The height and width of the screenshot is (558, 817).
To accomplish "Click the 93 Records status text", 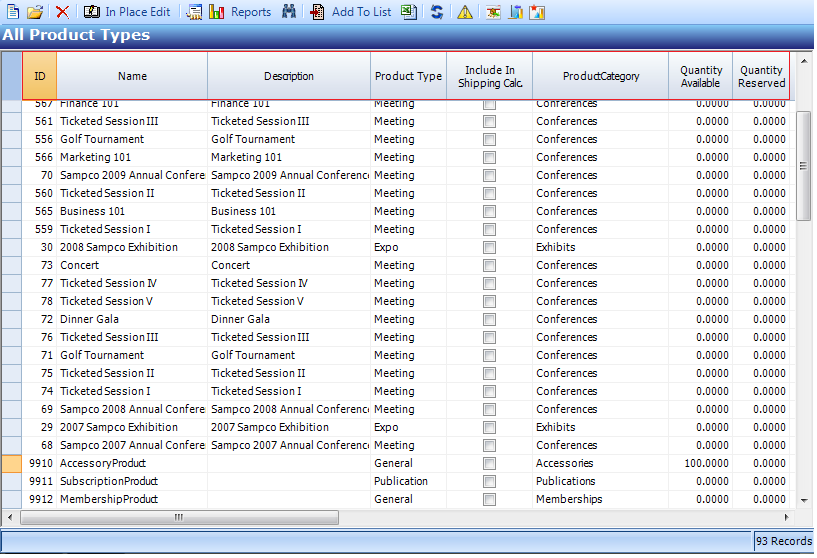I will [x=783, y=541].
